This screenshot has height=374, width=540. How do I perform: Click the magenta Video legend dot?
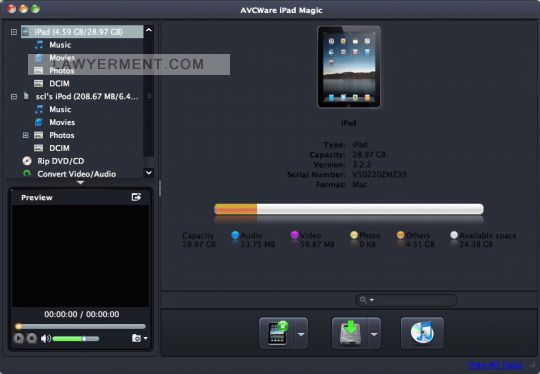[x=294, y=235]
